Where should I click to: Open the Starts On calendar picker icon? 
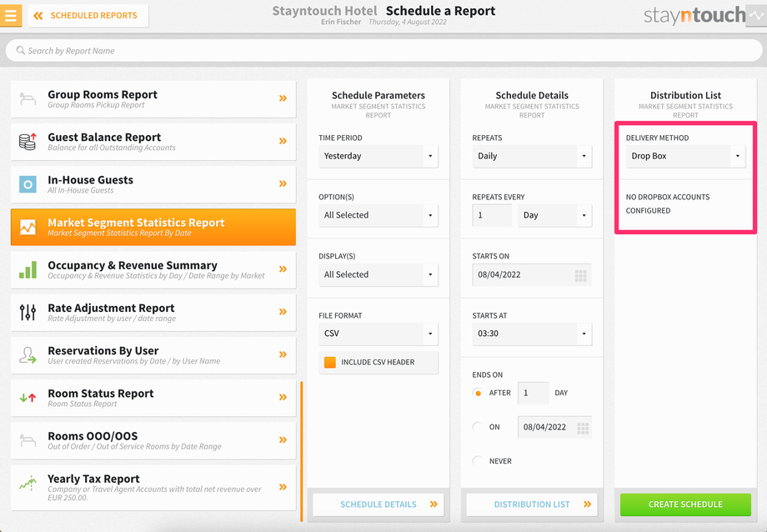[580, 275]
